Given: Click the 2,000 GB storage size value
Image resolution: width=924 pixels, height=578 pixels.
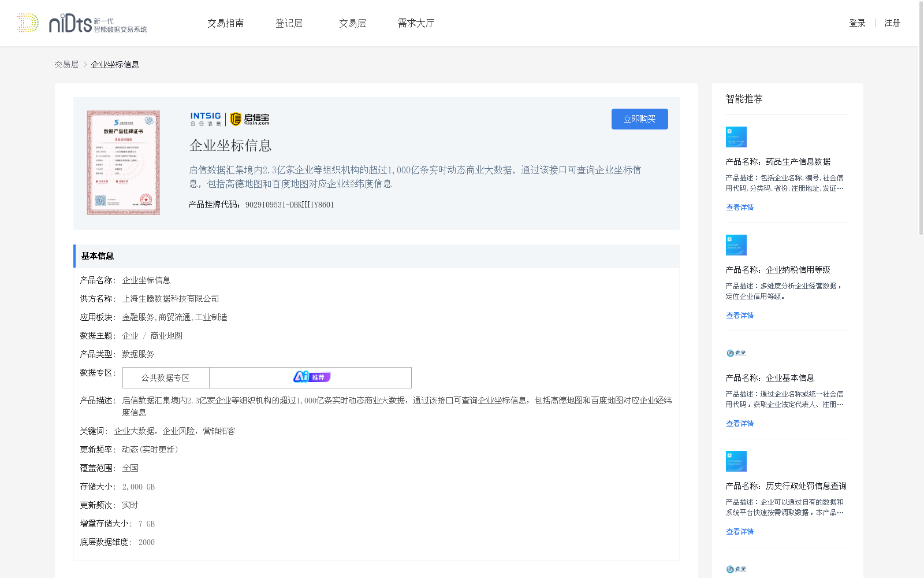Looking at the screenshot, I should (139, 487).
